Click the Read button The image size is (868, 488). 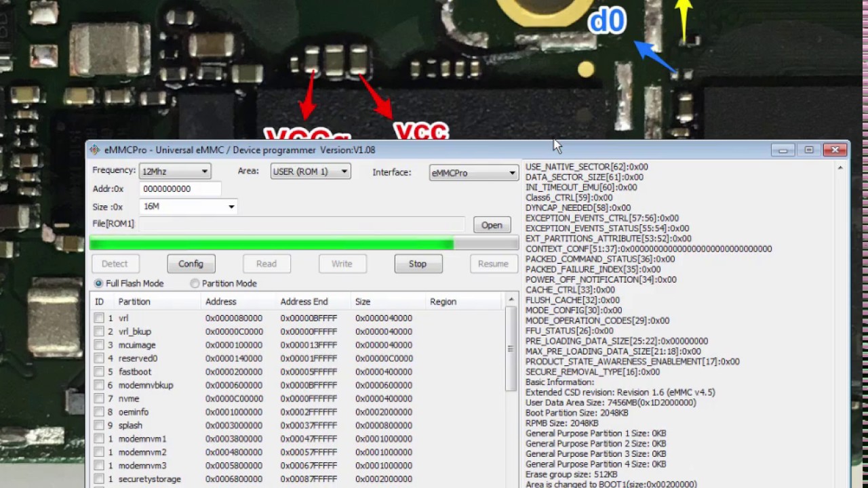click(267, 264)
